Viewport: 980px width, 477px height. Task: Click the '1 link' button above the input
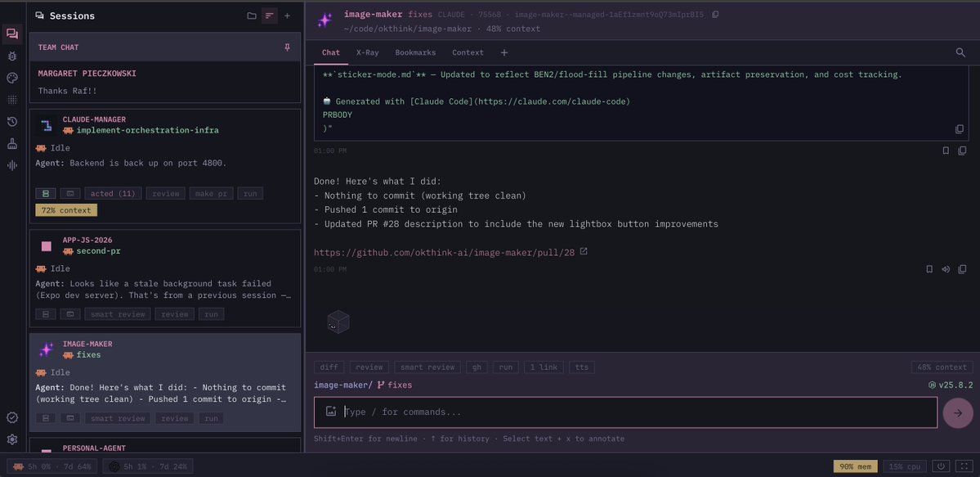[x=543, y=367]
